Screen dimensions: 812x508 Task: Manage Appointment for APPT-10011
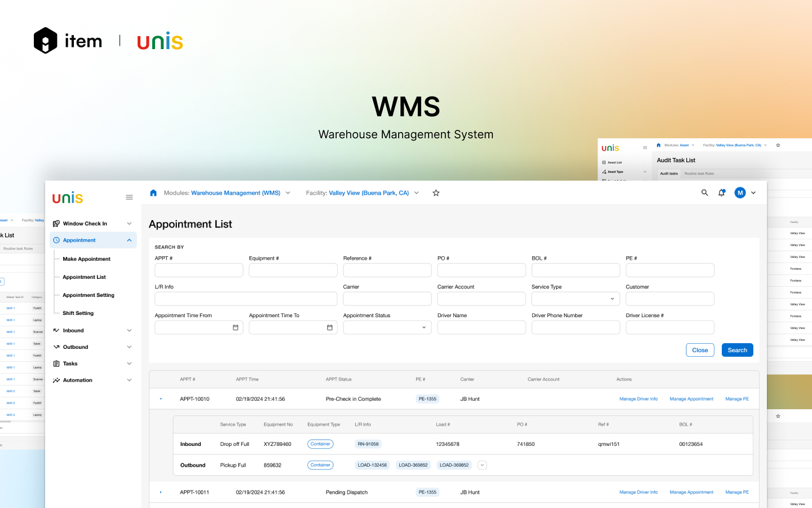coord(691,492)
